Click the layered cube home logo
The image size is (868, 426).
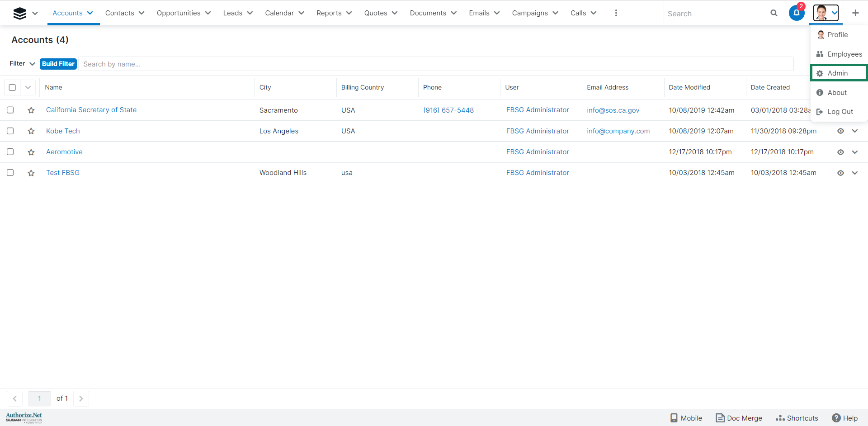(20, 13)
